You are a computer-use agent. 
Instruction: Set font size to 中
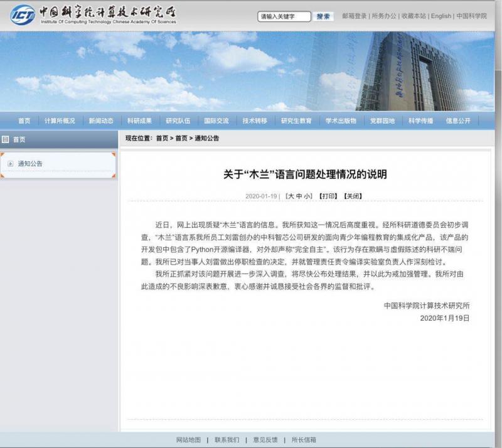click(299, 196)
